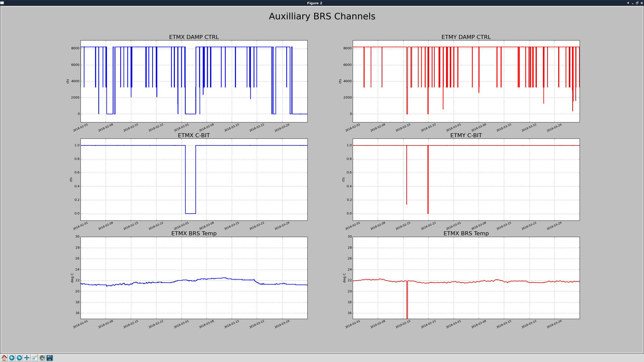Click the ETMY C-BIT subplot title

(x=466, y=135)
